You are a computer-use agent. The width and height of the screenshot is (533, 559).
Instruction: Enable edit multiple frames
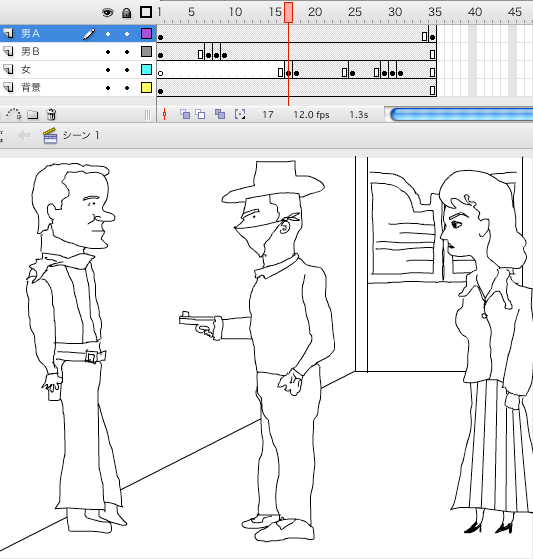pyautogui.click(x=220, y=114)
